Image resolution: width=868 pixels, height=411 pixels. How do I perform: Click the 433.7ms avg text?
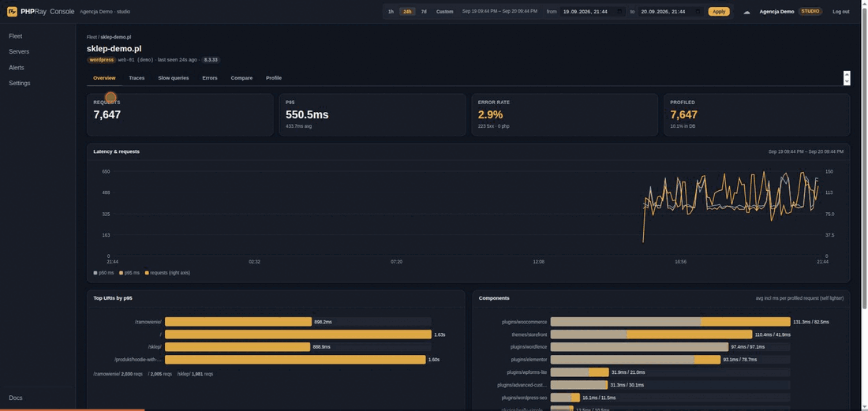(297, 127)
